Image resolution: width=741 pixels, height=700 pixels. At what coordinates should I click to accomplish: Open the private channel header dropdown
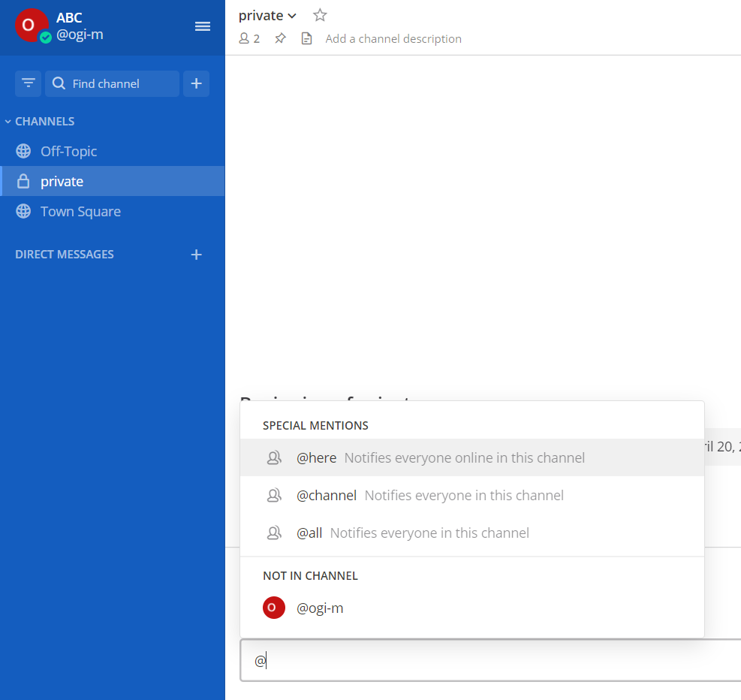click(267, 16)
